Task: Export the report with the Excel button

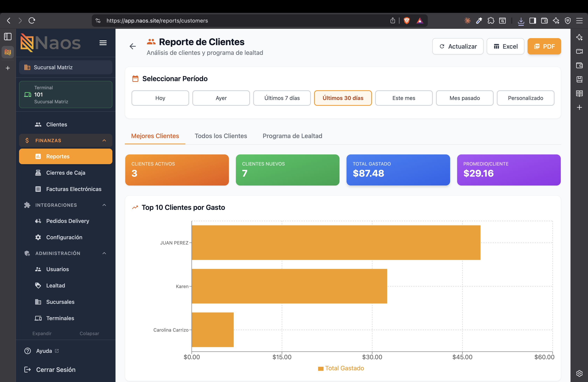Action: (505, 46)
